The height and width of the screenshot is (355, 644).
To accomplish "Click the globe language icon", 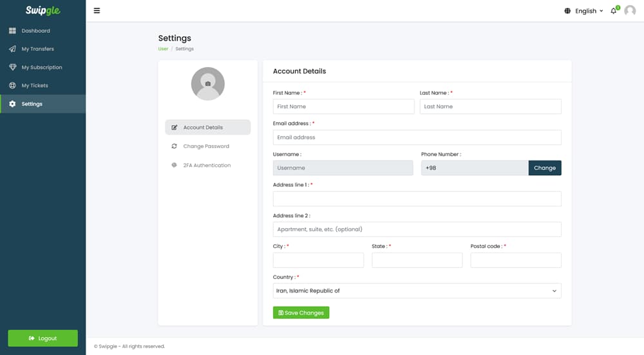I will 567,11.
